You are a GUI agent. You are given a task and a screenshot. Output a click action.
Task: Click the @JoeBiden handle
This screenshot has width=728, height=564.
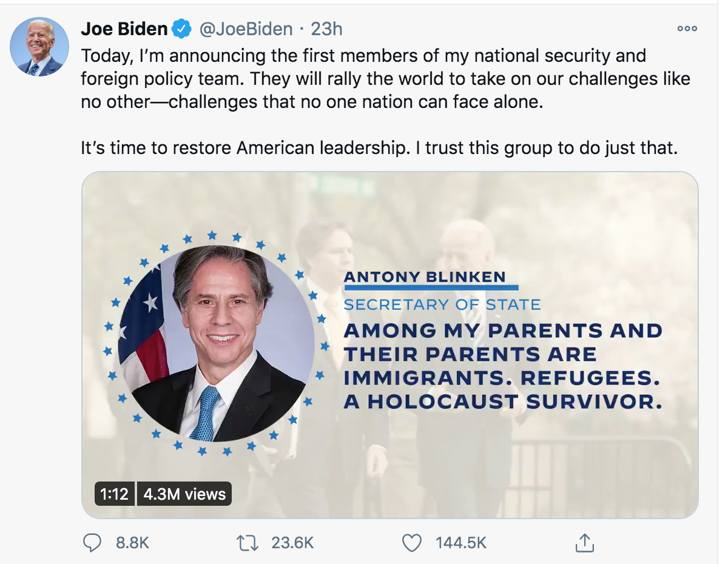pos(246,29)
